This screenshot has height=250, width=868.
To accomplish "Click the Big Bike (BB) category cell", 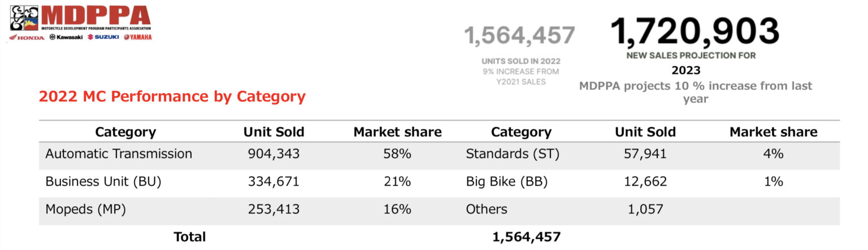I will (x=507, y=182).
